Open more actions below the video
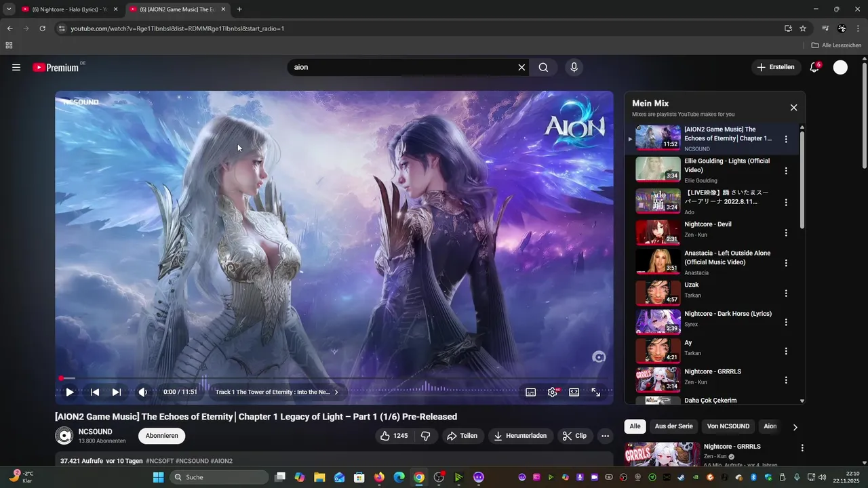Viewport: 868px width, 488px height. [606, 436]
